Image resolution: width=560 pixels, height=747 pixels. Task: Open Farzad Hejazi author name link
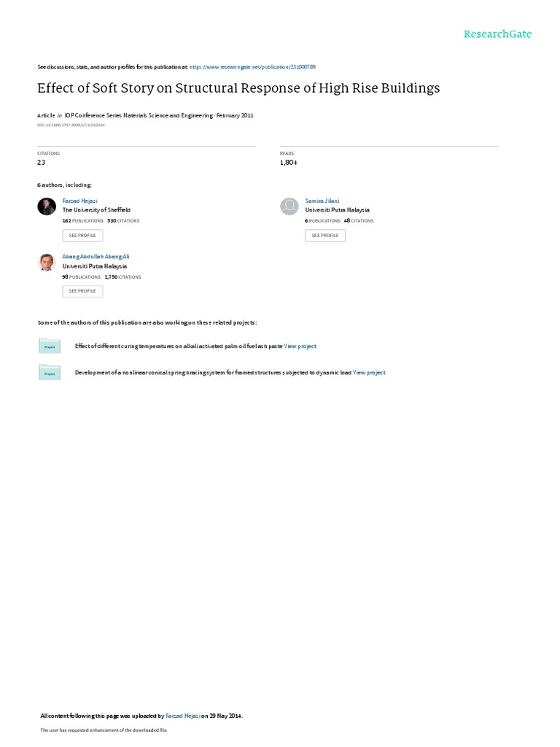80,201
